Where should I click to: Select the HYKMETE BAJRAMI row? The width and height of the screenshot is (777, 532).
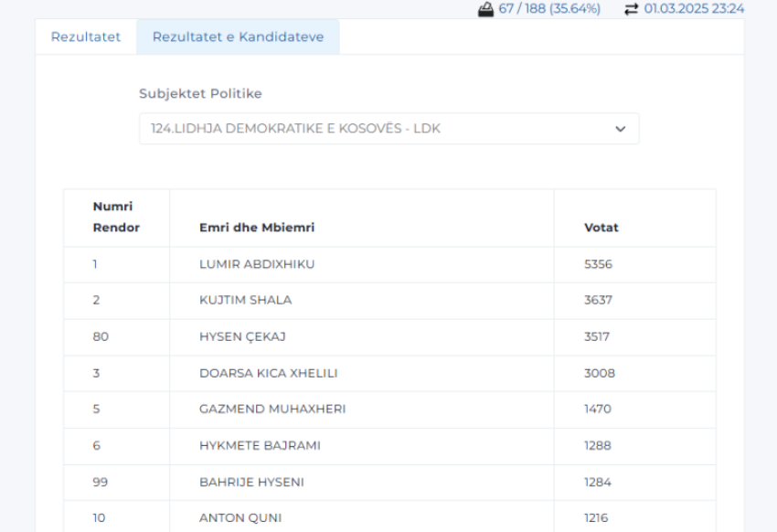[x=260, y=445]
